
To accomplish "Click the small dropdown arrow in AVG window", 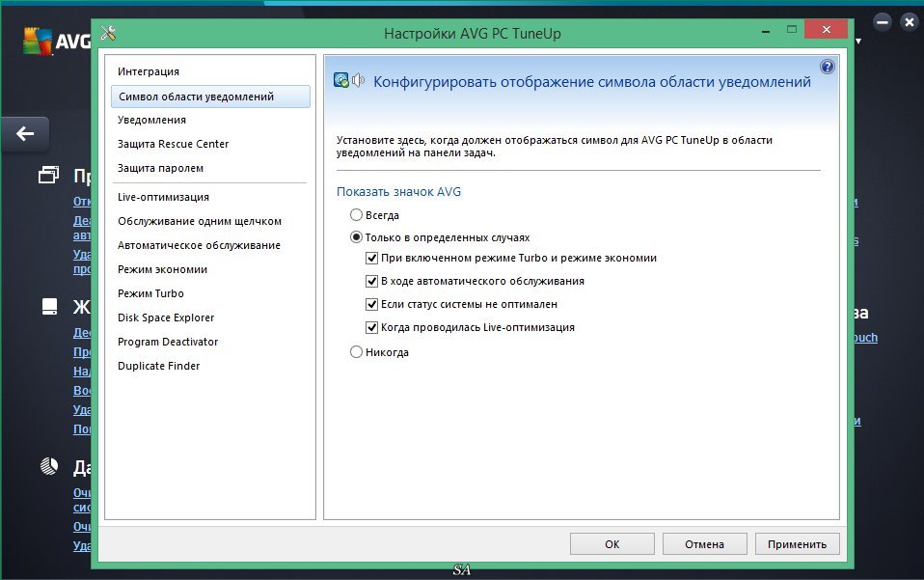I will [x=858, y=41].
